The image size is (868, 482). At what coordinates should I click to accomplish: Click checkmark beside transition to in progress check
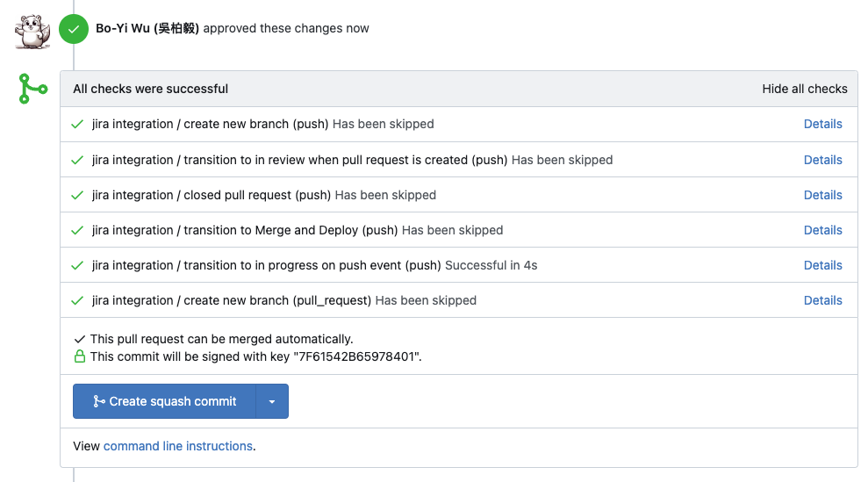tap(78, 265)
